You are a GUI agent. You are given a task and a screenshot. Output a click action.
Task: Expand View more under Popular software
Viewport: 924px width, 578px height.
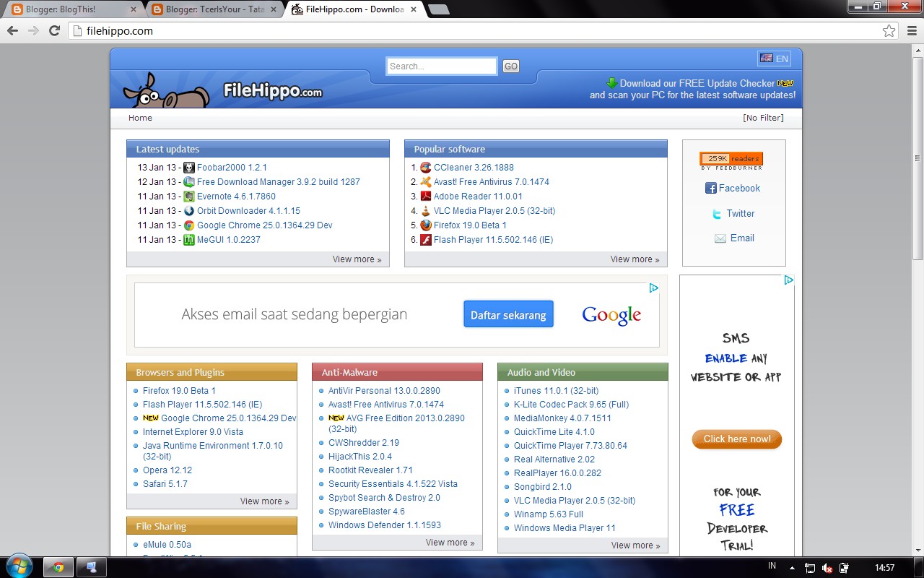pos(635,259)
